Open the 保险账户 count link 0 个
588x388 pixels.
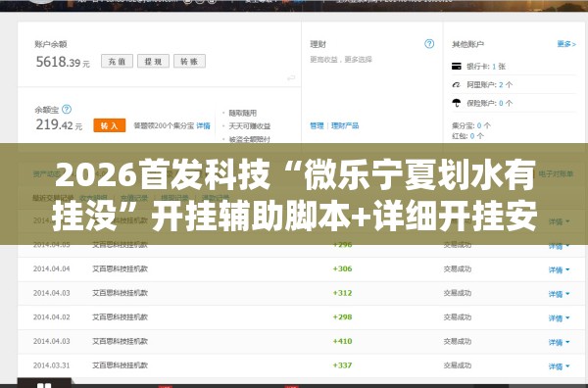(x=506, y=103)
